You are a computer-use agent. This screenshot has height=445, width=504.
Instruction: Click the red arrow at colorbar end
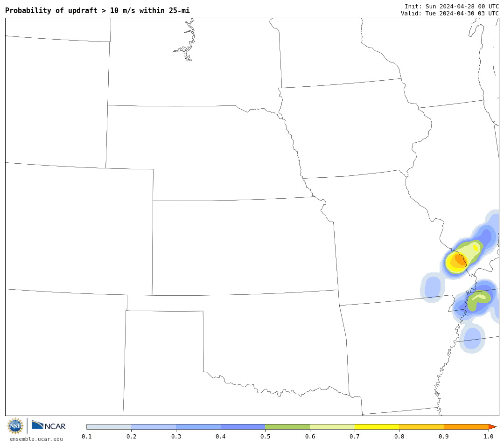click(492, 427)
